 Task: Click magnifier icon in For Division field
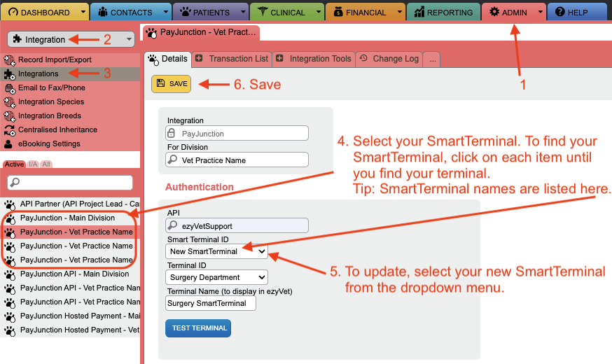(x=172, y=159)
